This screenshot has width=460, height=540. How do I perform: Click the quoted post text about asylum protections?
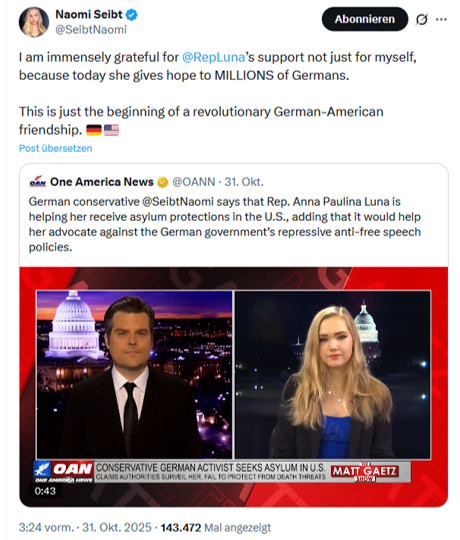tap(225, 224)
